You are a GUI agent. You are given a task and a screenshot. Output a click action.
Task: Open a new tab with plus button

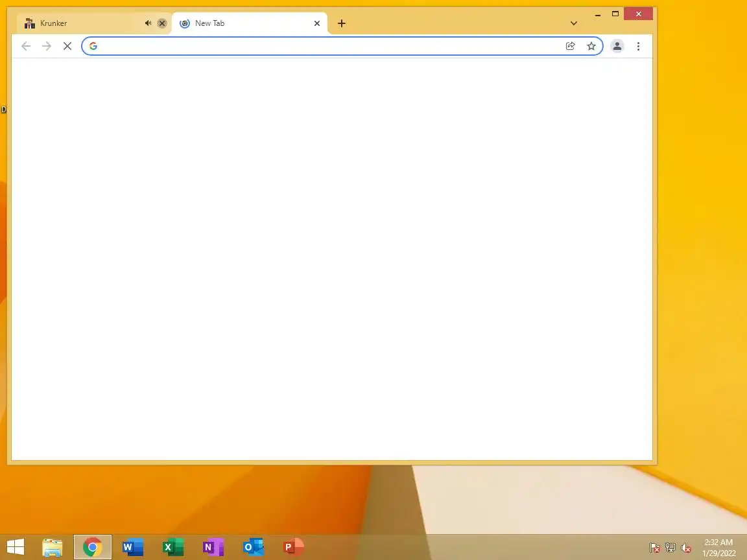[342, 23]
